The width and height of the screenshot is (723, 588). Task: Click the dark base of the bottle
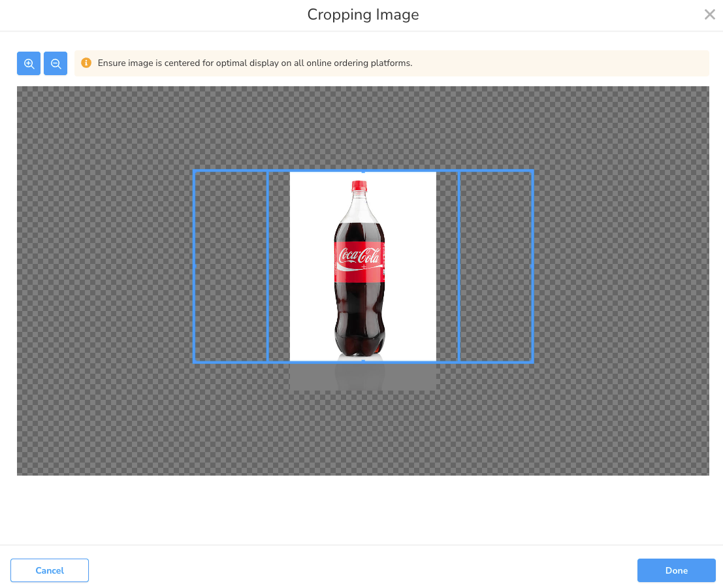360,340
